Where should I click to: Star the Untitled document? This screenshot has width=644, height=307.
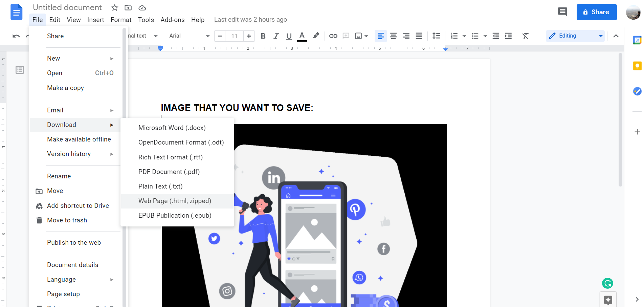115,8
